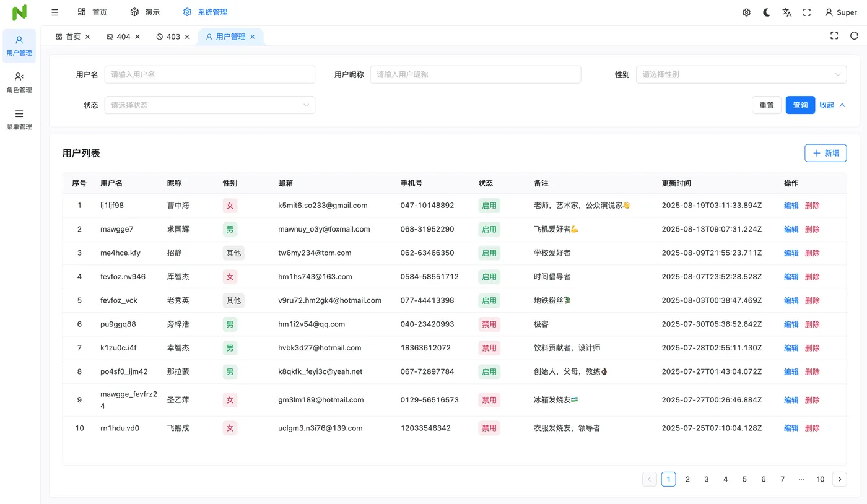
Task: Go to page 3
Action: [707, 479]
